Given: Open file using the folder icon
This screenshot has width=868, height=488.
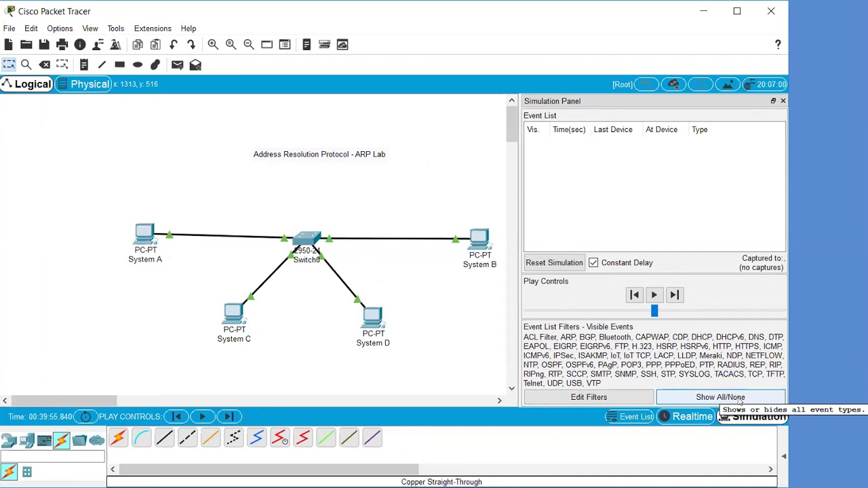Looking at the screenshot, I should pyautogui.click(x=26, y=45).
